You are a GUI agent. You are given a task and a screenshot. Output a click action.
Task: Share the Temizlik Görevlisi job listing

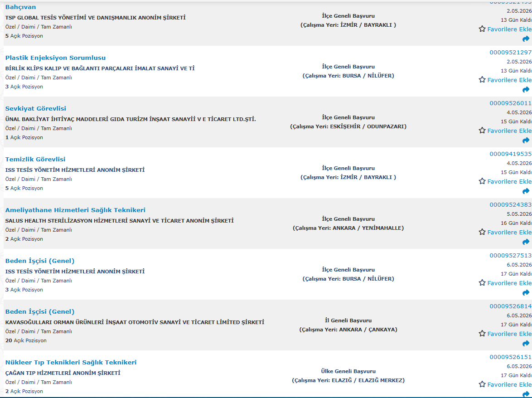pos(526,191)
